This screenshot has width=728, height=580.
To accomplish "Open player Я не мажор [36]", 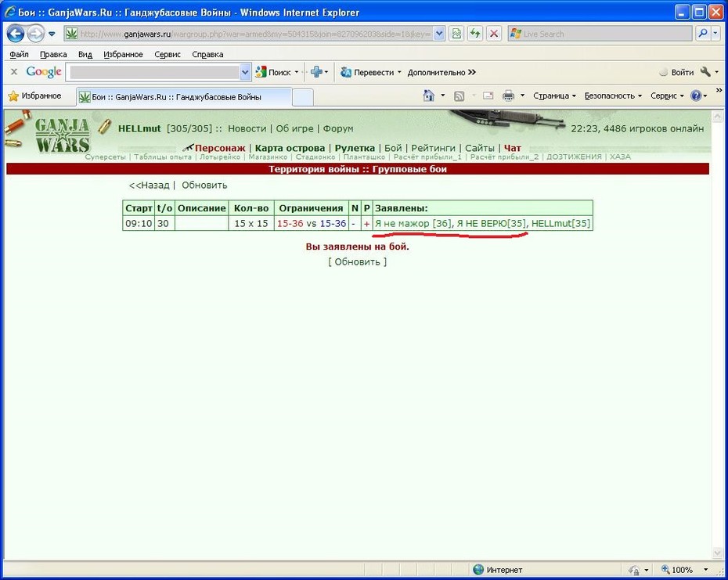I will [x=413, y=223].
